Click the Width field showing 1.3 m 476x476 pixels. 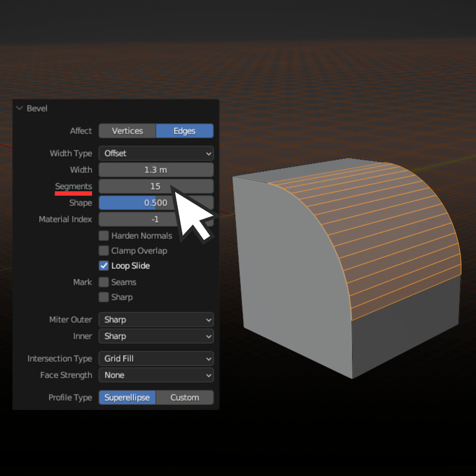coord(156,170)
